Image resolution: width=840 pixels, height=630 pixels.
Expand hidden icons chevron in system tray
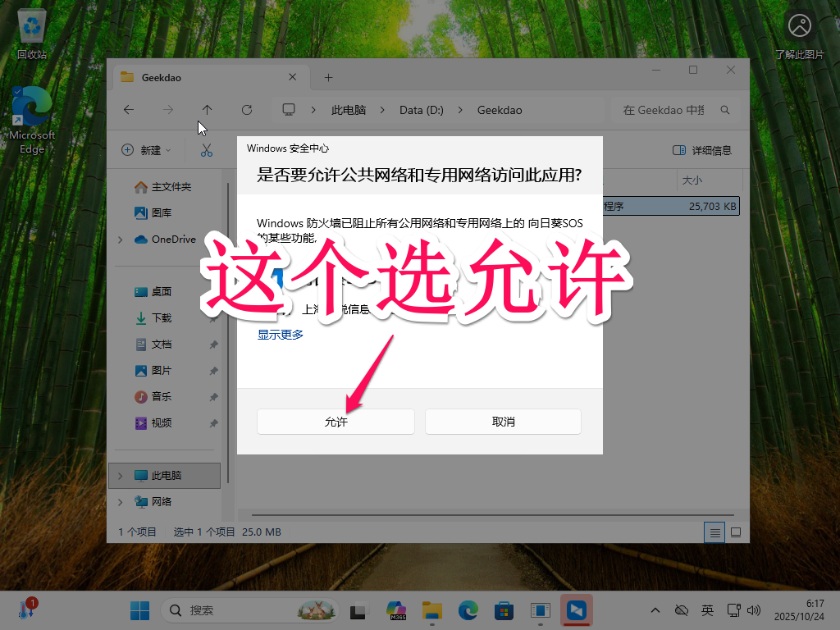tap(655, 610)
